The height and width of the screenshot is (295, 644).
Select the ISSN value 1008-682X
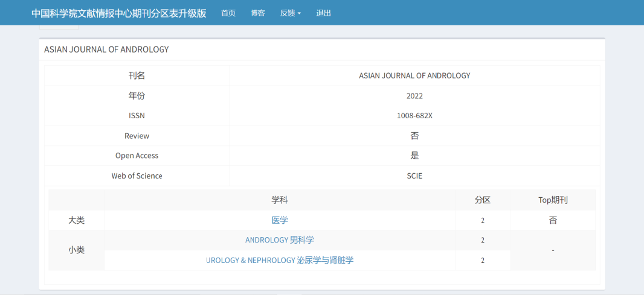point(414,116)
